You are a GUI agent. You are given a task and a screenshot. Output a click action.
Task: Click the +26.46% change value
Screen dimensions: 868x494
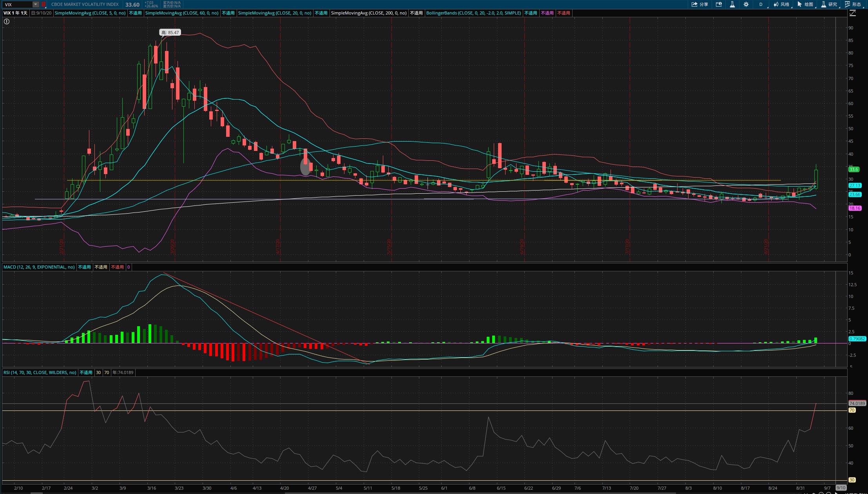151,6
